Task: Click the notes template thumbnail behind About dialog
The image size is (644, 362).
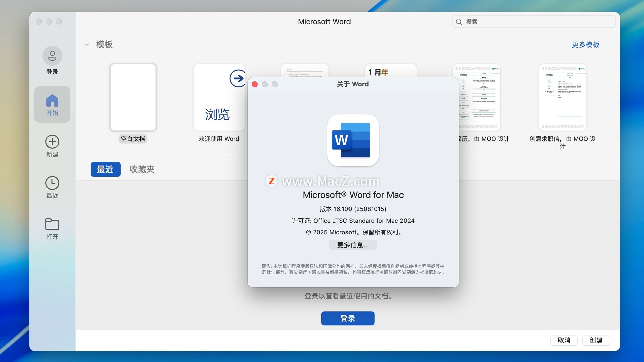Action: point(305,71)
